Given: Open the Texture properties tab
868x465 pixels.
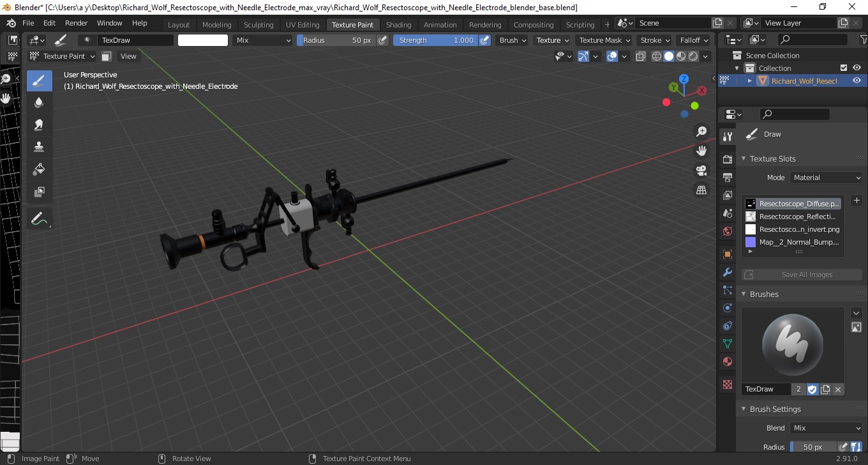Looking at the screenshot, I should 727,385.
